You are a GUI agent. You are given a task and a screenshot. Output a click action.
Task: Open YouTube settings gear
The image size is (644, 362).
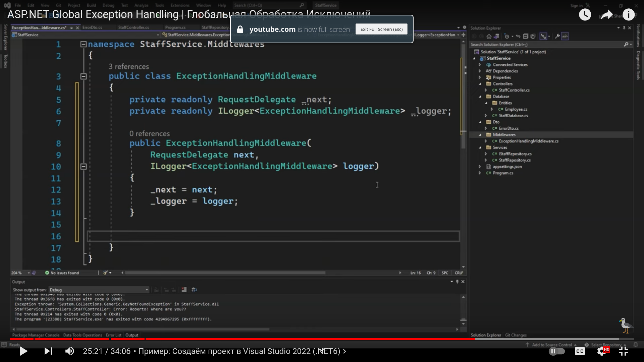tap(602, 351)
